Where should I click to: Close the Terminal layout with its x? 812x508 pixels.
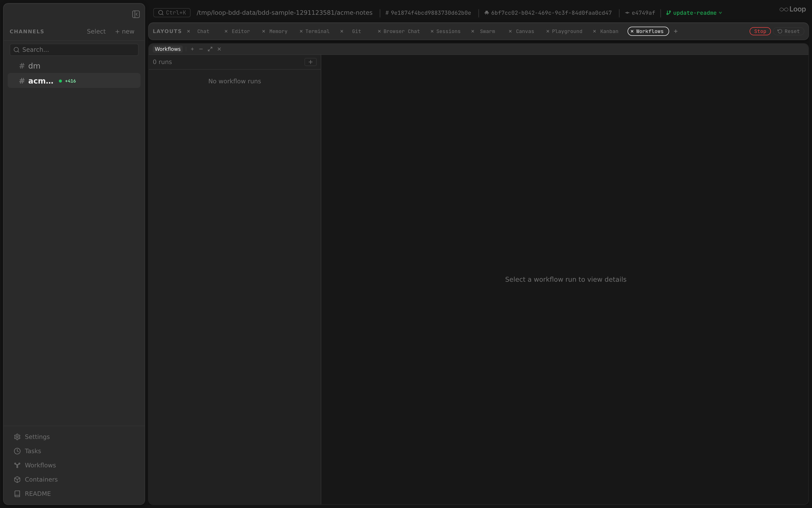coord(301,31)
